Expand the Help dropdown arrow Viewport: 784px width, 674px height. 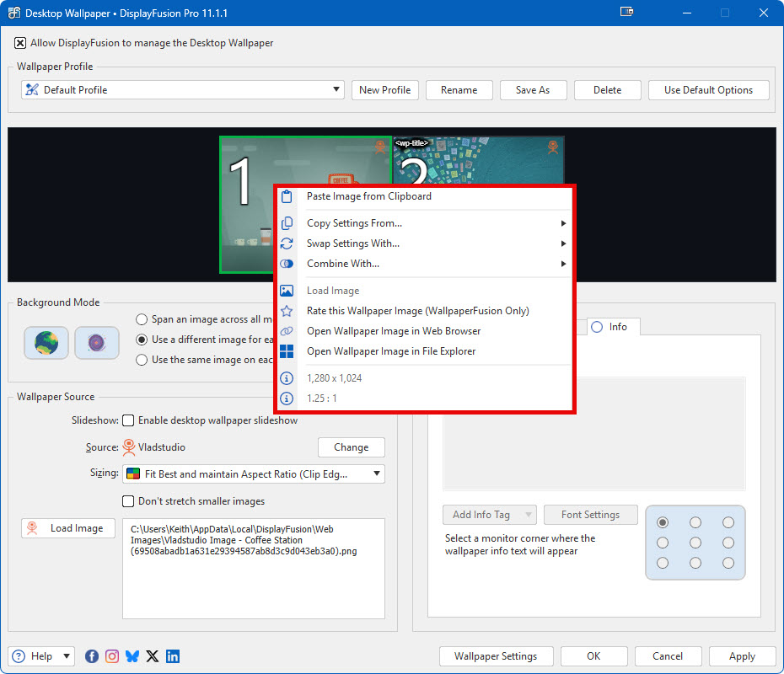coord(67,656)
